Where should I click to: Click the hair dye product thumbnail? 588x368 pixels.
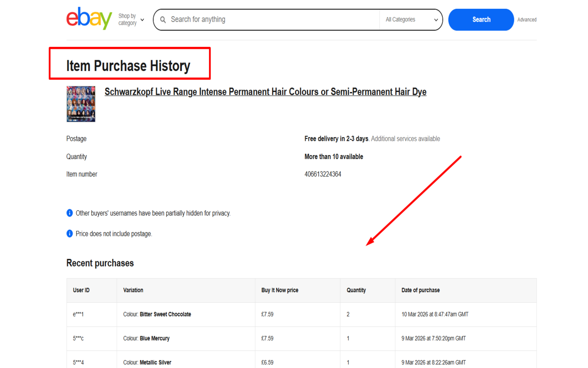click(x=81, y=104)
